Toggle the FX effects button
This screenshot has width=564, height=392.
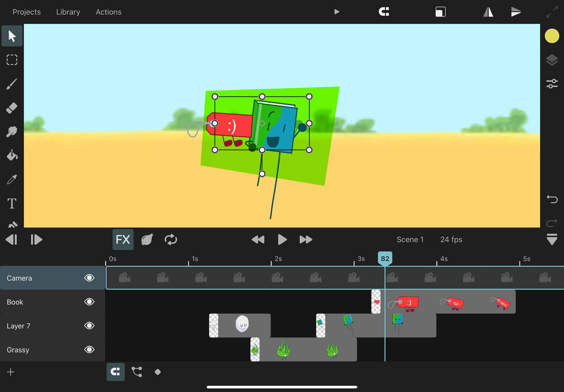point(123,240)
